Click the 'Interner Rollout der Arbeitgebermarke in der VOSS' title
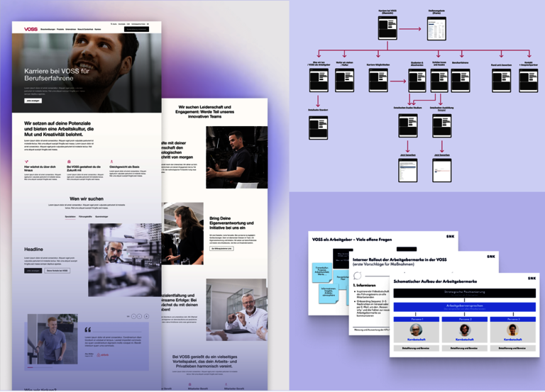The width and height of the screenshot is (545, 392). 400,259
